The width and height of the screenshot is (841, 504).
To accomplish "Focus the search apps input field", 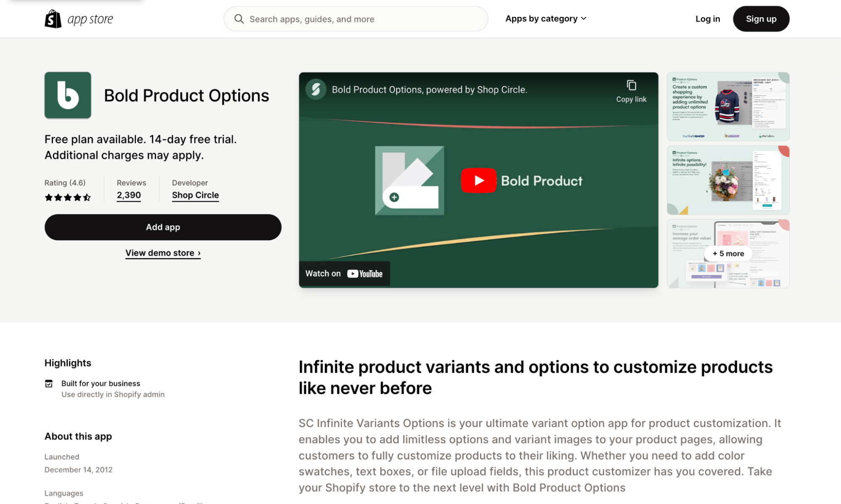I will tap(356, 19).
